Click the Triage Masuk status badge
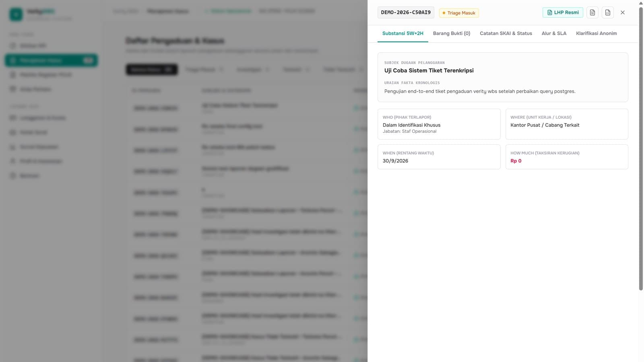644x362 pixels. [x=459, y=13]
